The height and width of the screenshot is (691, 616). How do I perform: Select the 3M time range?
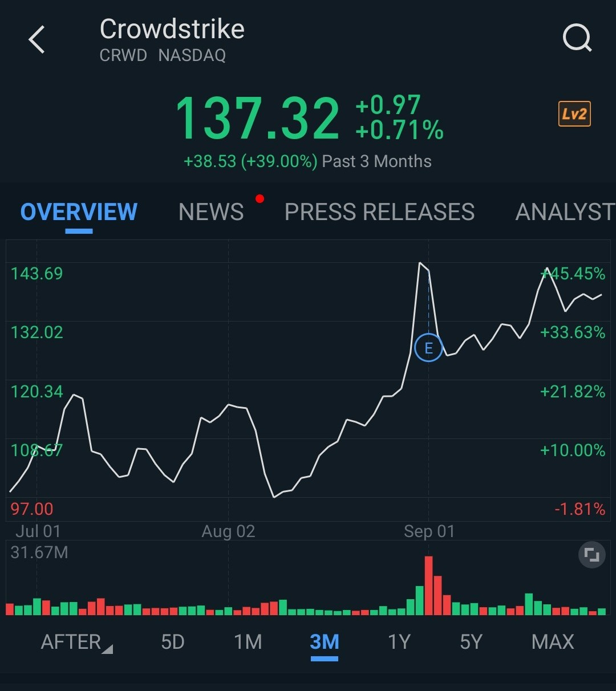coord(325,642)
